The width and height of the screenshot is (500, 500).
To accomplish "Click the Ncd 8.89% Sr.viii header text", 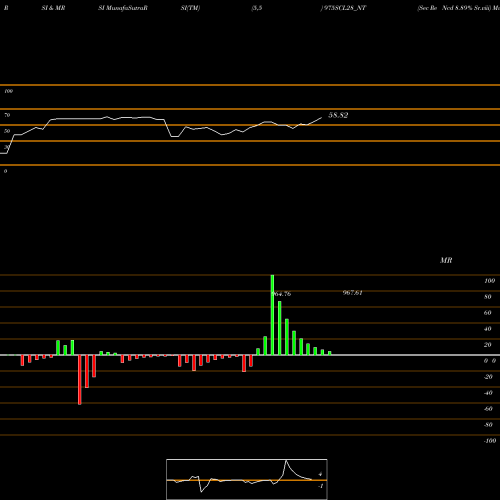I will (467, 8).
